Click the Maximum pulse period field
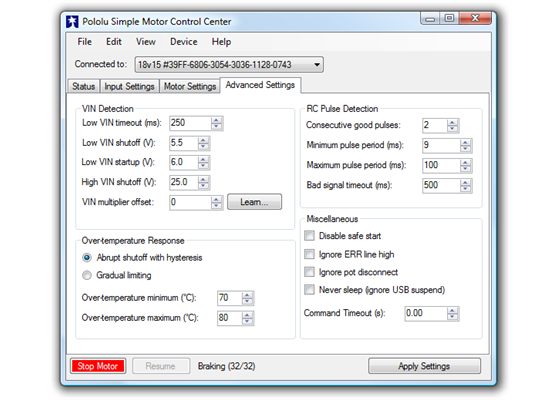 coord(441,165)
